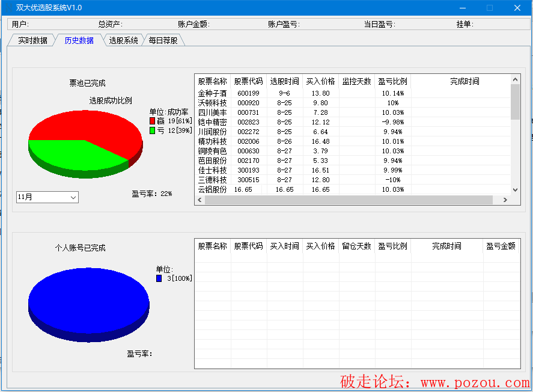Click the 监控天数 column header

coord(356,81)
